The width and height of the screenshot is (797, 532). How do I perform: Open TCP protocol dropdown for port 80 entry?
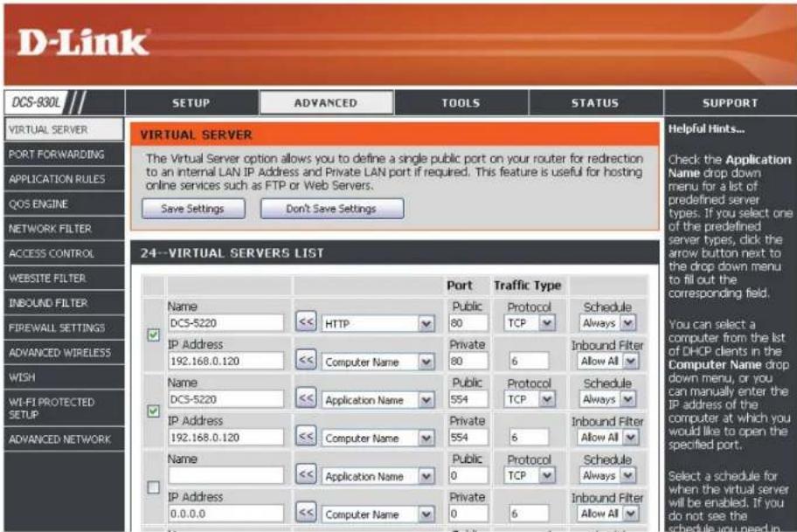[530, 323]
